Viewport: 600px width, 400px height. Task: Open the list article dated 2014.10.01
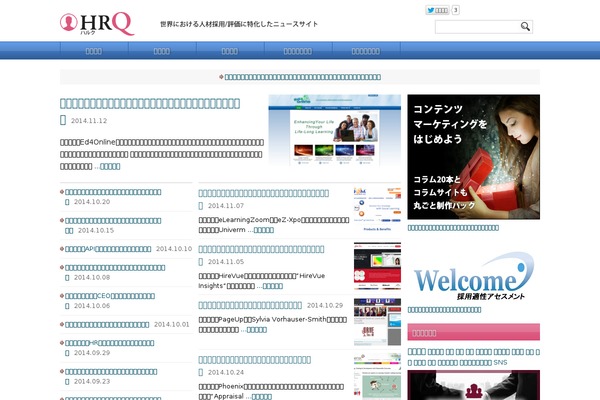(x=107, y=325)
